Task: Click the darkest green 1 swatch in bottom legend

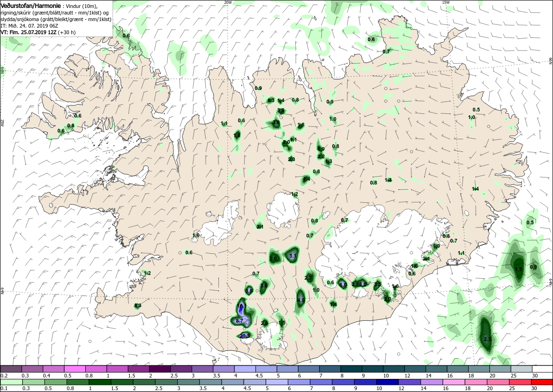Action: (x=100, y=383)
